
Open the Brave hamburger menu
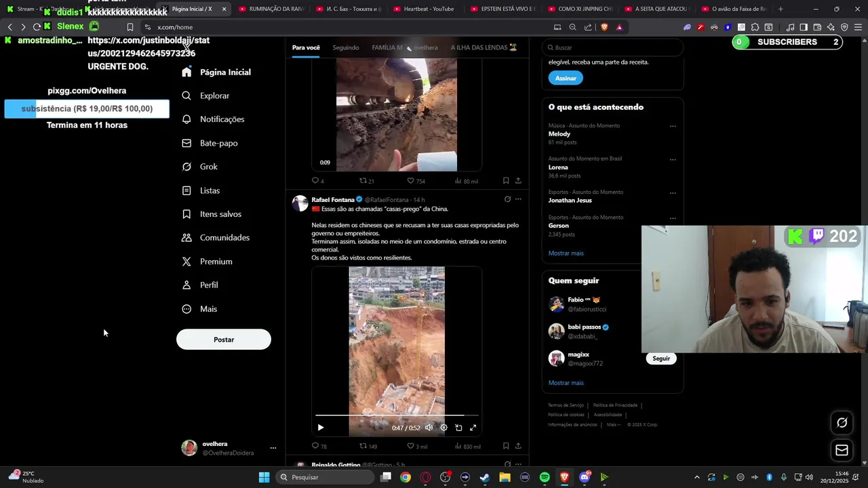pyautogui.click(x=857, y=27)
